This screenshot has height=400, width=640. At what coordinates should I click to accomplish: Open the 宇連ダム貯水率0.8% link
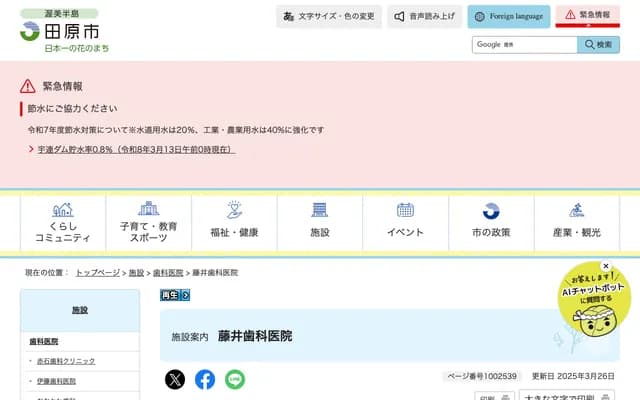pos(136,149)
